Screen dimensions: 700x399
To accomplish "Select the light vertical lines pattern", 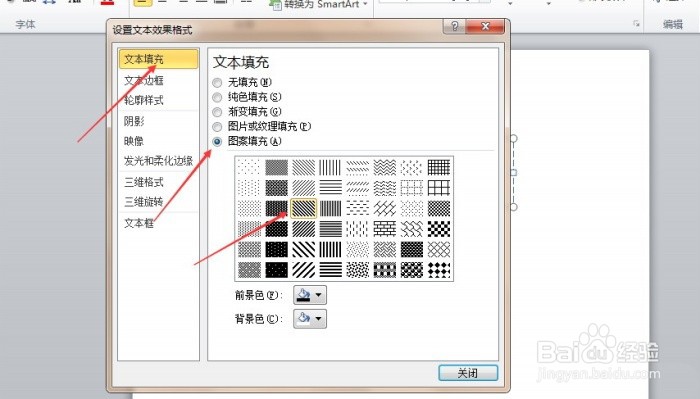I will [x=330, y=168].
